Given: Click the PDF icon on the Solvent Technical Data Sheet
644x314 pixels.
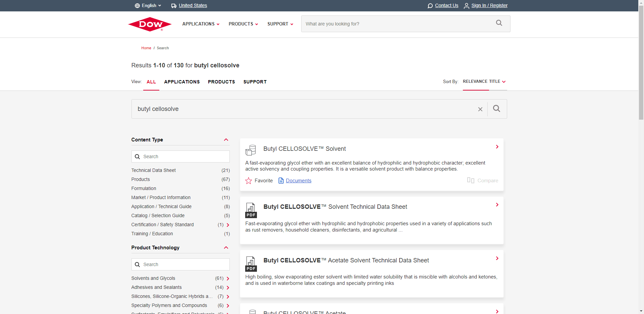Looking at the screenshot, I should click(x=251, y=210).
